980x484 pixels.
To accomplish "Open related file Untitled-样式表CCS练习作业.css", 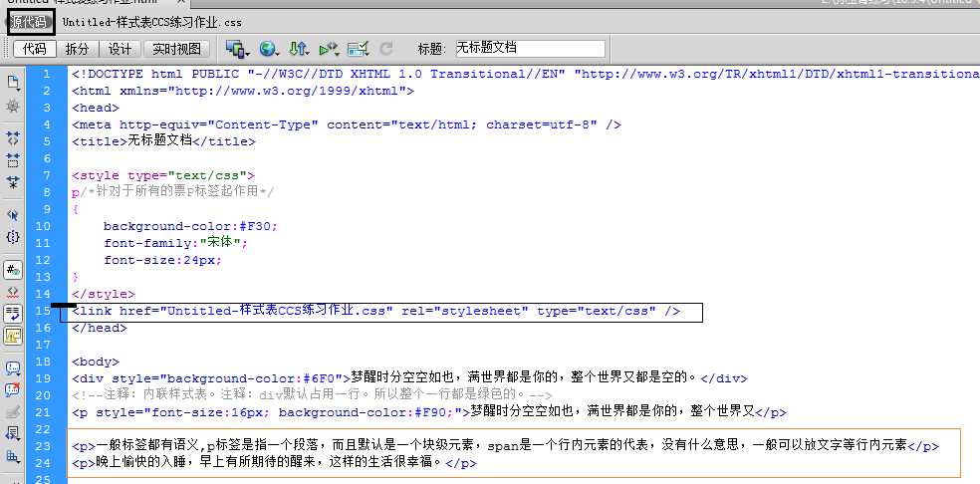I will click(151, 23).
